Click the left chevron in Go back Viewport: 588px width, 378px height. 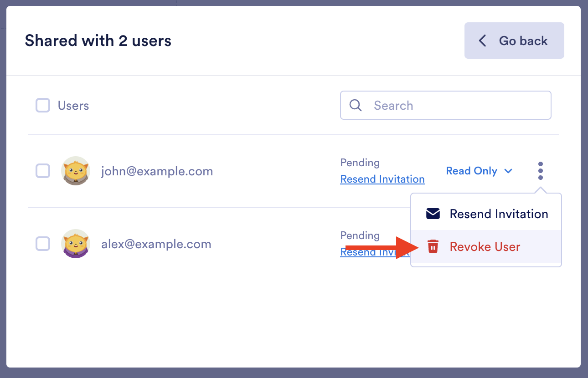point(482,41)
